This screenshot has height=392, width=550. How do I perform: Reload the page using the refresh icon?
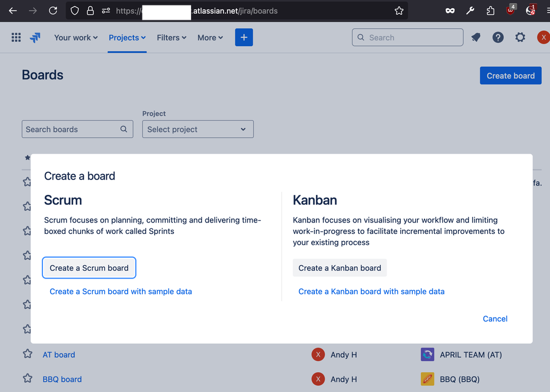(53, 11)
